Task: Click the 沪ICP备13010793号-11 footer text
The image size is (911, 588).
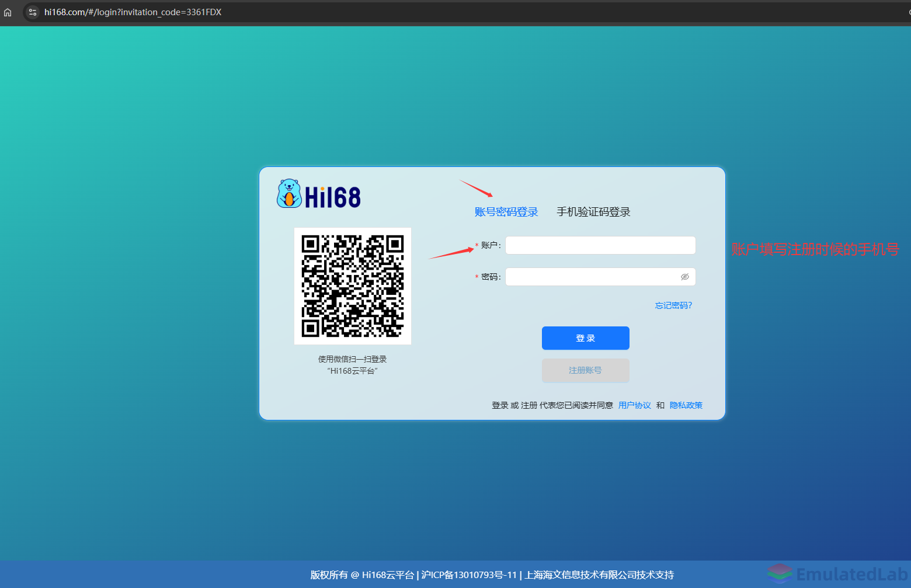Action: coord(469,575)
